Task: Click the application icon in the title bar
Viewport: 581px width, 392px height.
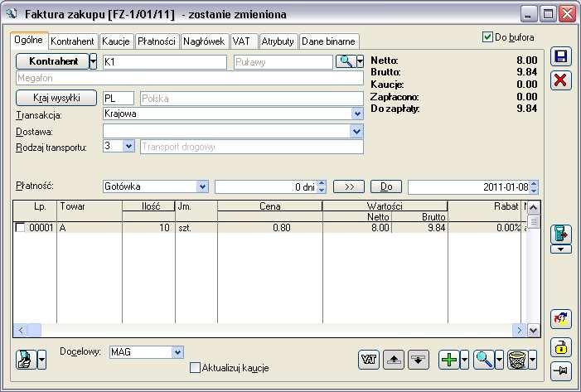Action: 12,14
